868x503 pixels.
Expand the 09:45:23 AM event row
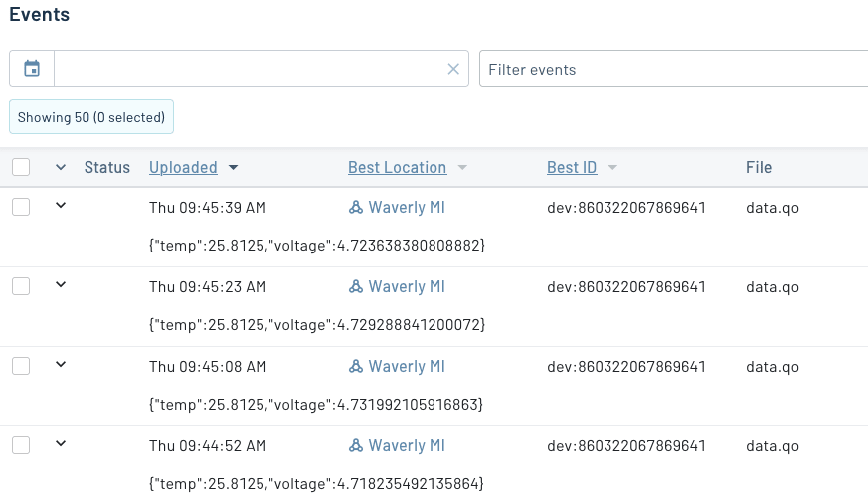click(x=61, y=285)
